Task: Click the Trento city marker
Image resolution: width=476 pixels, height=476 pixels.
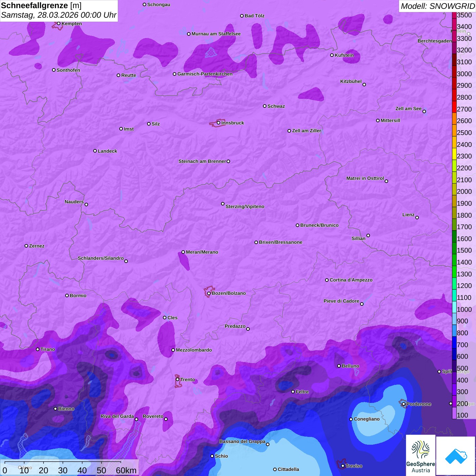Action: [177, 379]
